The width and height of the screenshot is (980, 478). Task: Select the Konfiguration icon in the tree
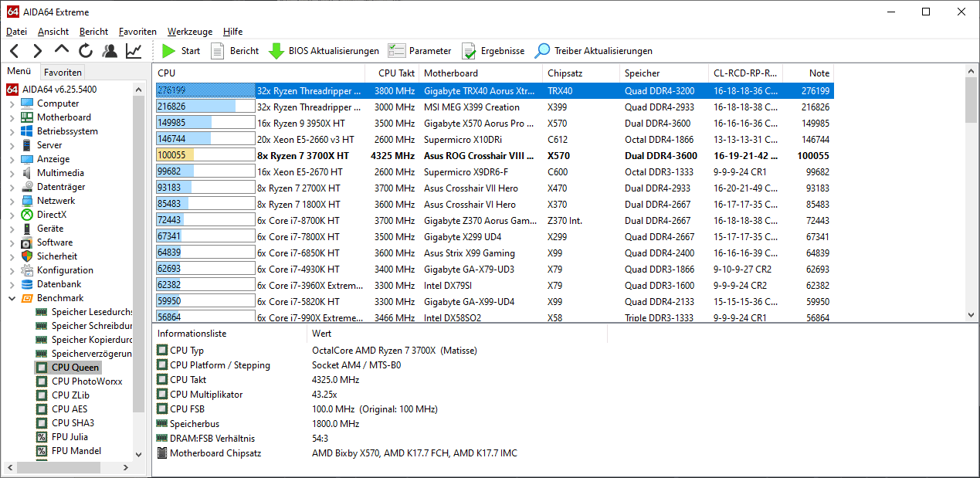click(x=27, y=270)
